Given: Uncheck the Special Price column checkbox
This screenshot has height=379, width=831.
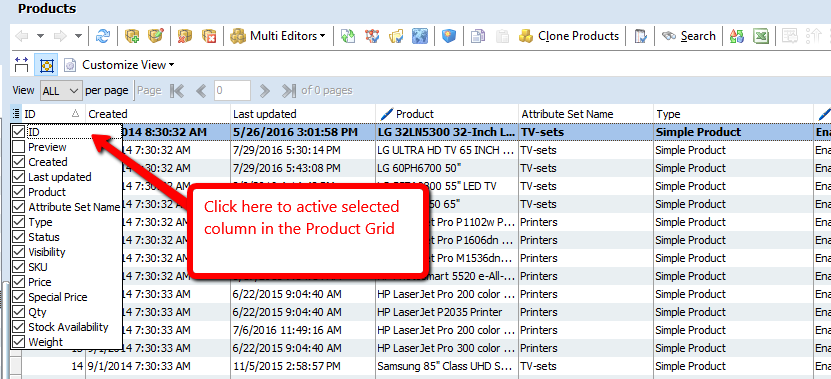Looking at the screenshot, I should click(x=19, y=297).
